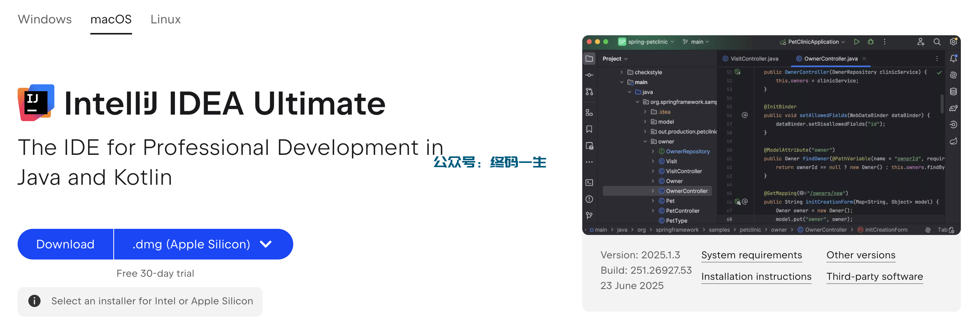Collapse the main folder chevron

point(622,82)
